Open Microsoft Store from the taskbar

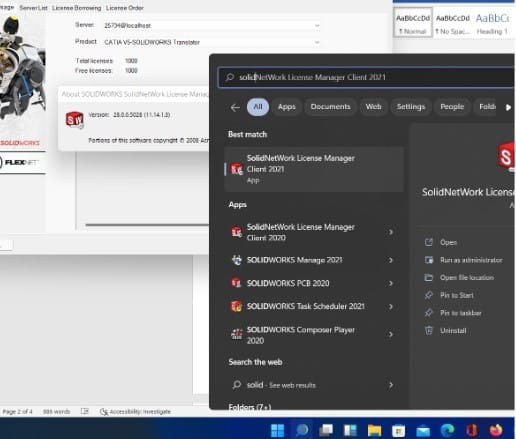[399, 430]
